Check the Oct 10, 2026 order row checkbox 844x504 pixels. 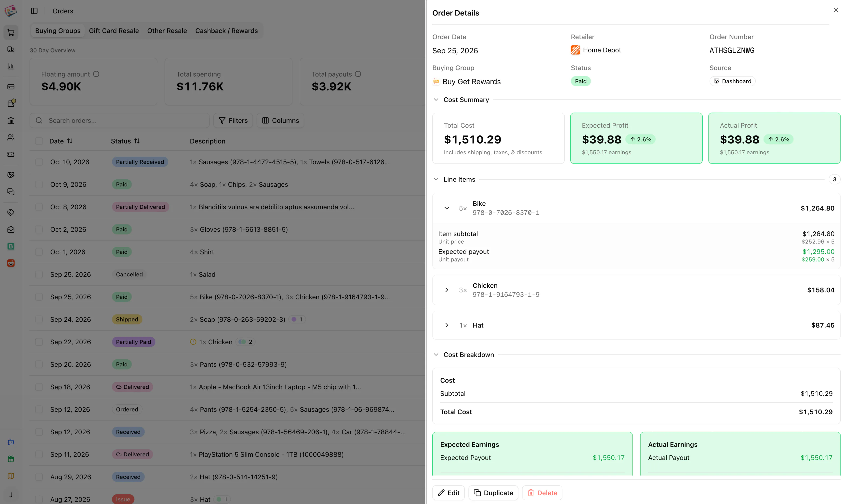(39, 162)
